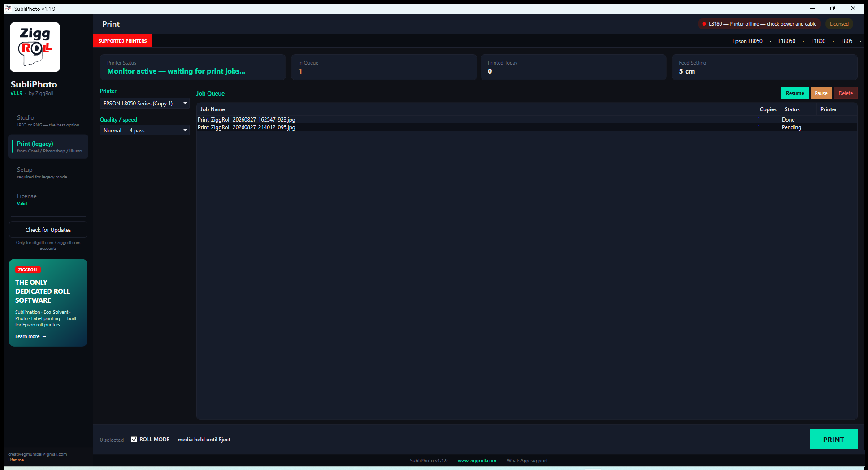Select Print (legacy) in sidebar

(x=48, y=147)
